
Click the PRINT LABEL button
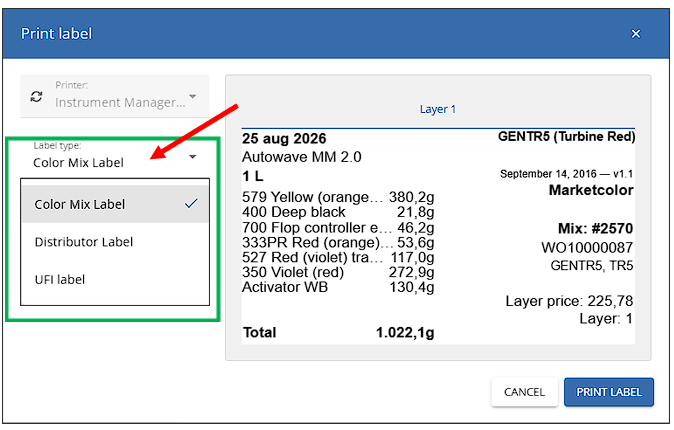(x=609, y=392)
